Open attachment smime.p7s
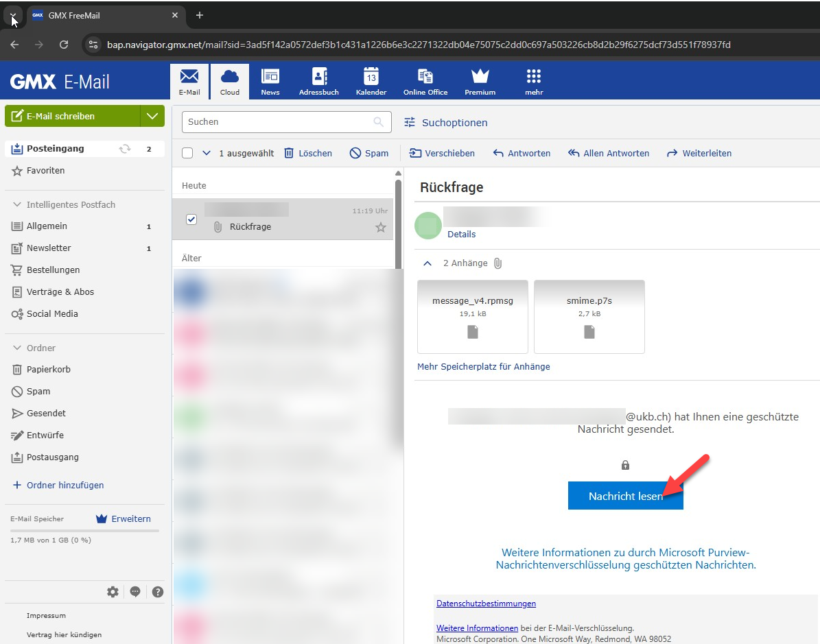Screen dimensions: 820x644 [x=589, y=317]
